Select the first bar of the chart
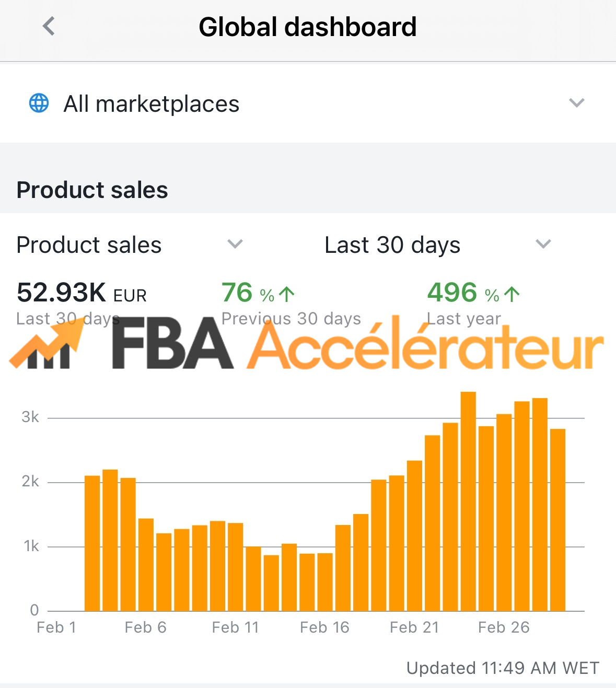This screenshot has height=688, width=616. pos(92,543)
